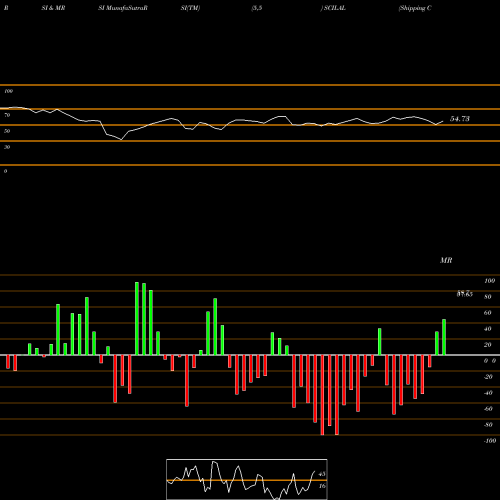Click the MR axis label -100
This screenshot has width=500, height=500.
[x=490, y=441]
